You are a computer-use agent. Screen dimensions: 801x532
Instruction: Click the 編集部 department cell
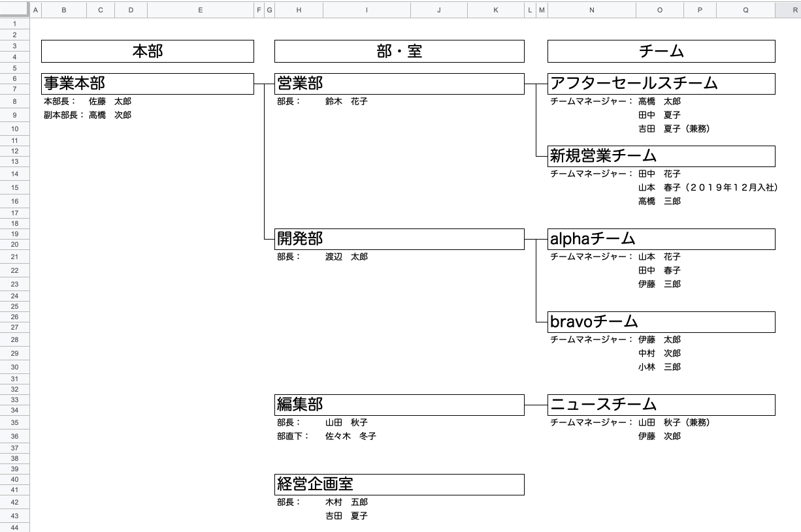(399, 405)
